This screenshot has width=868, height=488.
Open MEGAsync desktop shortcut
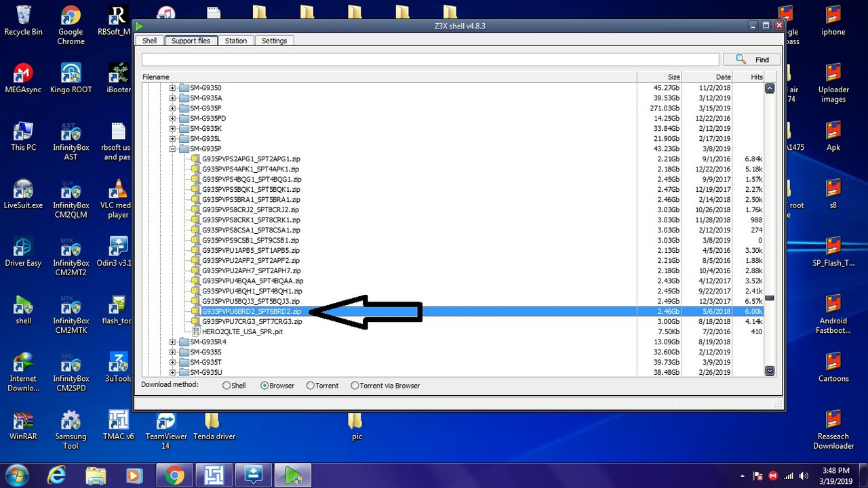(23, 78)
